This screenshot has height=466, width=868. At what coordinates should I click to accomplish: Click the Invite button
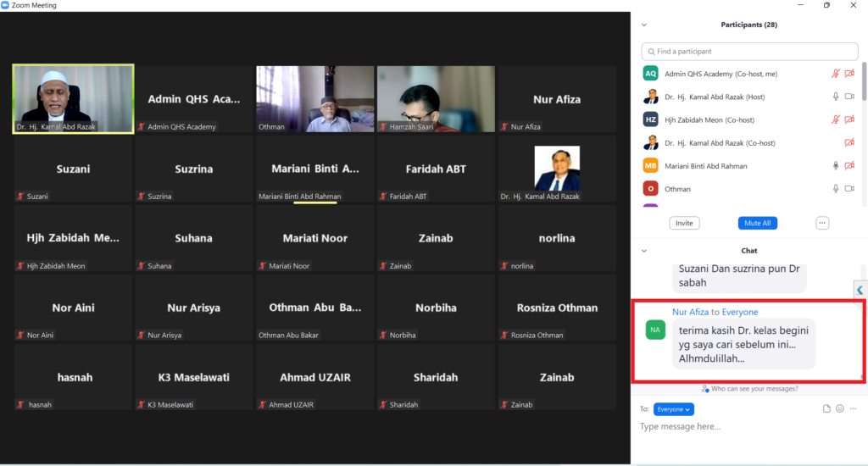tap(684, 223)
